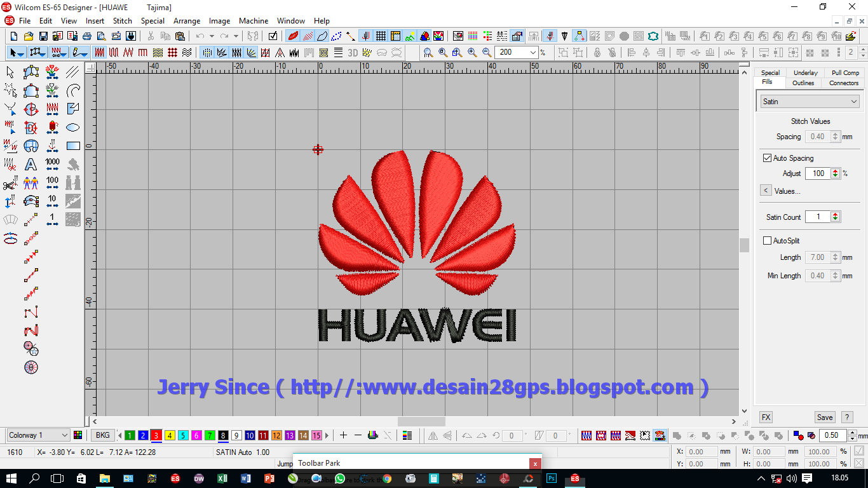Choose the Rectangle shape tool
Screen dimensions: 868x488
pos(73,146)
